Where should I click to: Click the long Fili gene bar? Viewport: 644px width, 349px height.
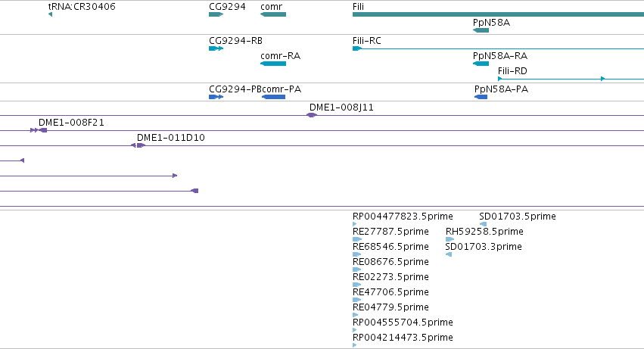(x=498, y=14)
